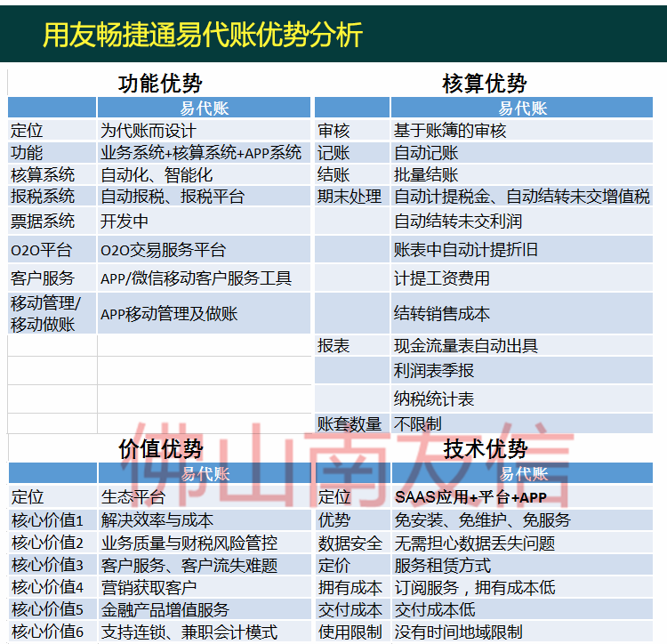The image size is (667, 644).
Task: Click the "自动计提税金、自动结转未交增值税" cell
Action: [x=521, y=197]
